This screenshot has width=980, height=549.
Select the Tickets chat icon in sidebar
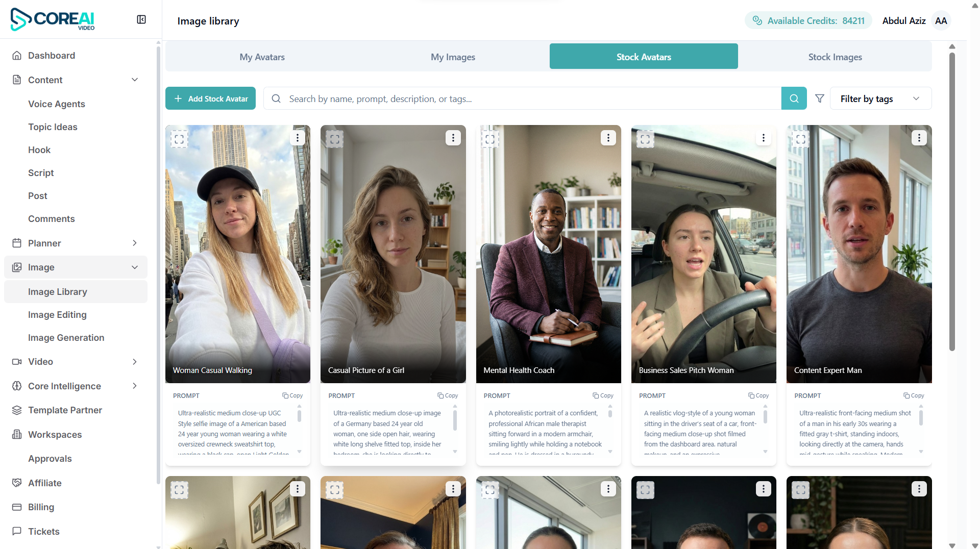point(17,531)
